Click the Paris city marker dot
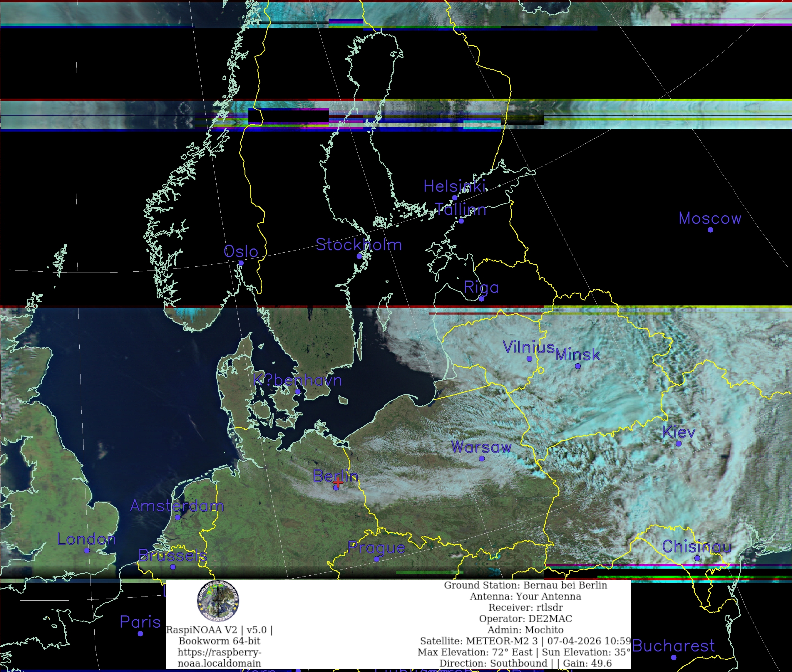This screenshot has width=792, height=672. [x=140, y=634]
